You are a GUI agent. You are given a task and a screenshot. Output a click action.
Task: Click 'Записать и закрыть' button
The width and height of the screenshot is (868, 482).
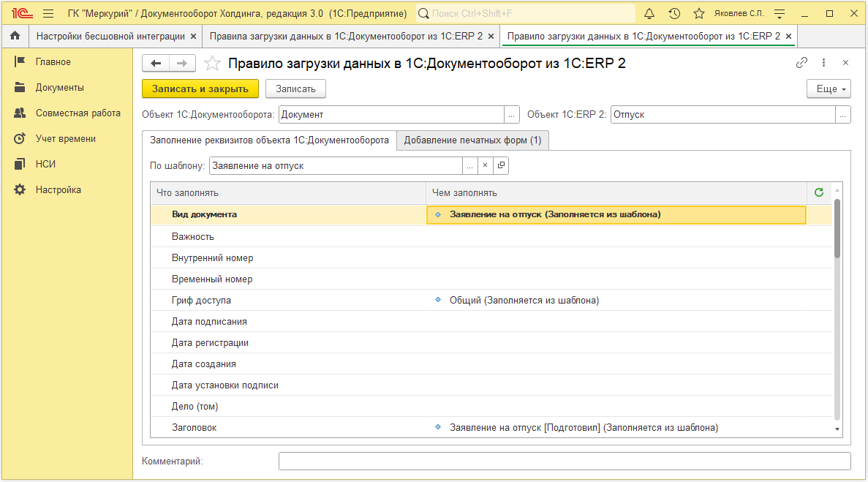click(x=200, y=89)
